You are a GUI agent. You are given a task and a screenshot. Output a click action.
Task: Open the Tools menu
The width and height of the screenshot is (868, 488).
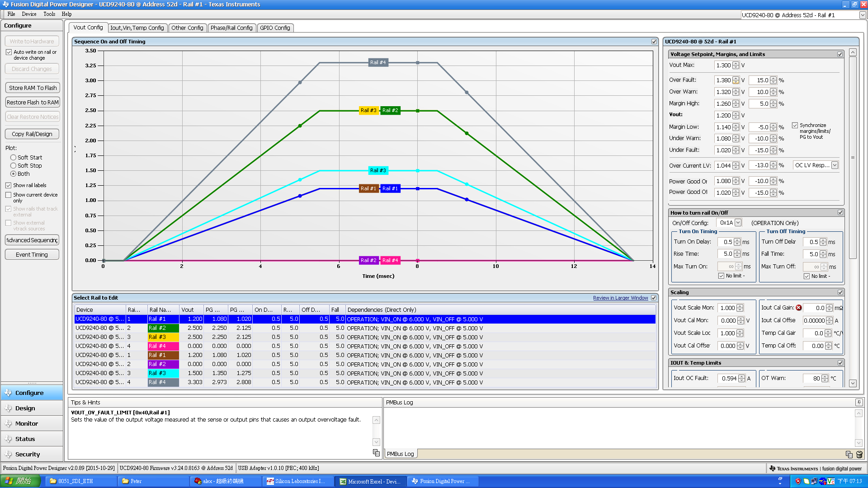49,14
